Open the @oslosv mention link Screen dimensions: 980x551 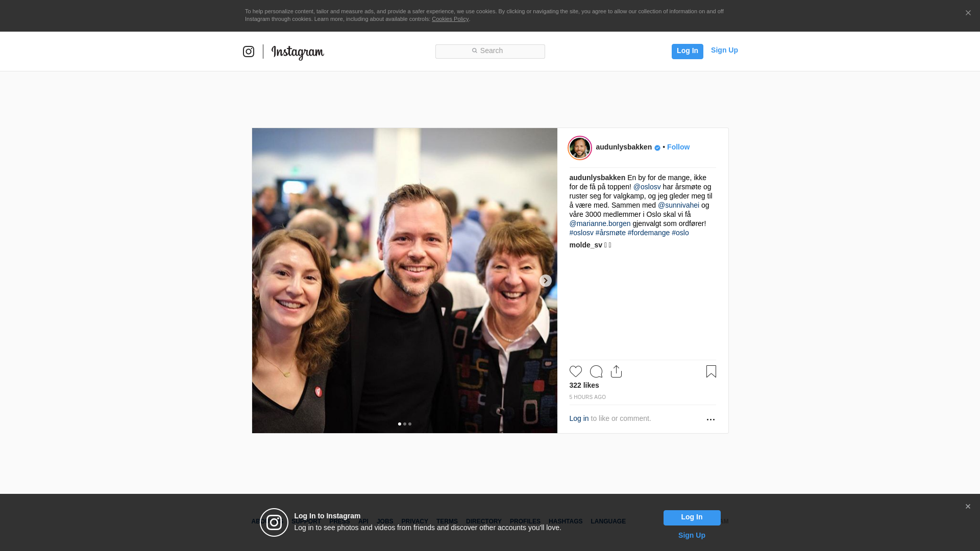coord(647,187)
